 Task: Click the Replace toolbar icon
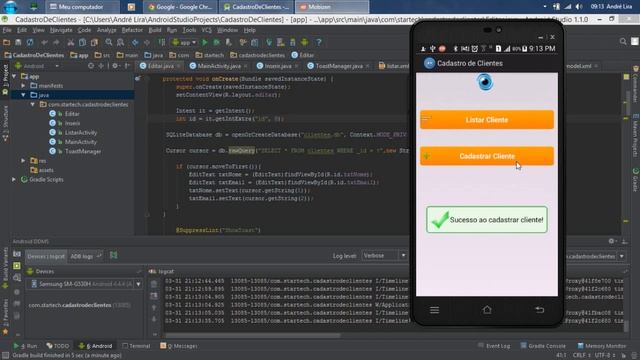(x=120, y=42)
